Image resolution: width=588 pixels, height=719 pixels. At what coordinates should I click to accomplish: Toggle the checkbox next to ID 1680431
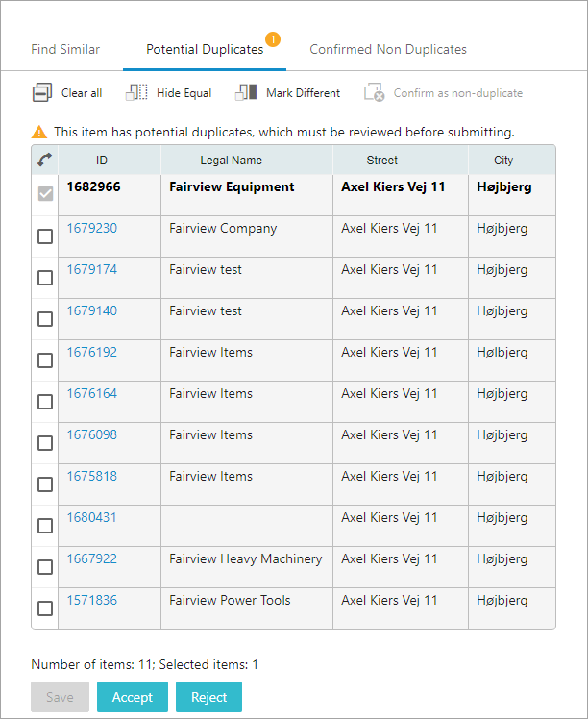tap(45, 526)
